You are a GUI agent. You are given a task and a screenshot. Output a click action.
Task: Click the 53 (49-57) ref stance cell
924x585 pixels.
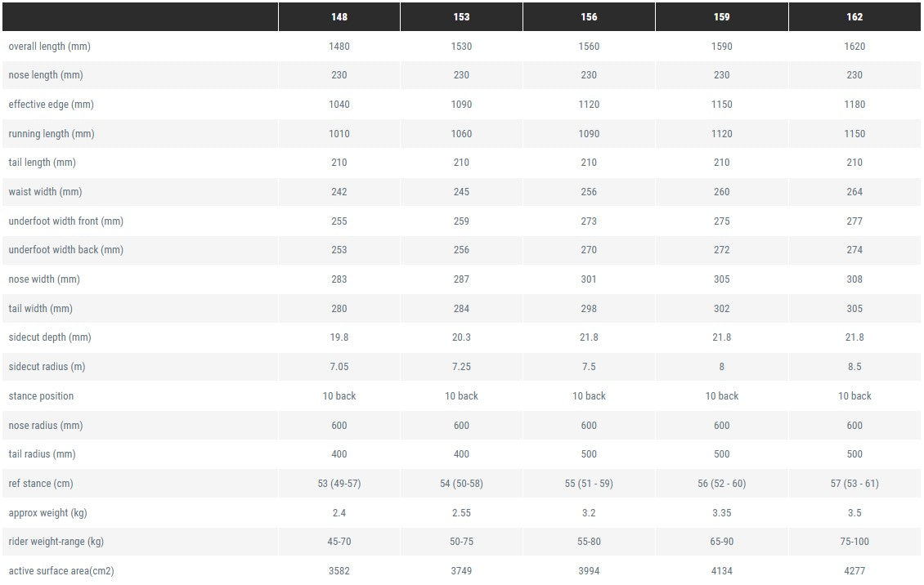[339, 484]
